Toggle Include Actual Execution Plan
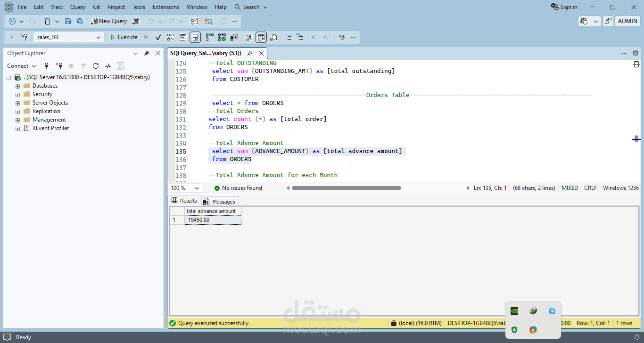Image resolution: width=644 pixels, height=343 pixels. click(210, 37)
